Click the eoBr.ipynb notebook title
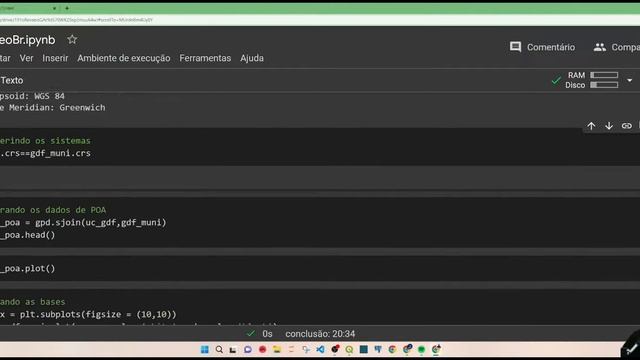 [x=27, y=40]
